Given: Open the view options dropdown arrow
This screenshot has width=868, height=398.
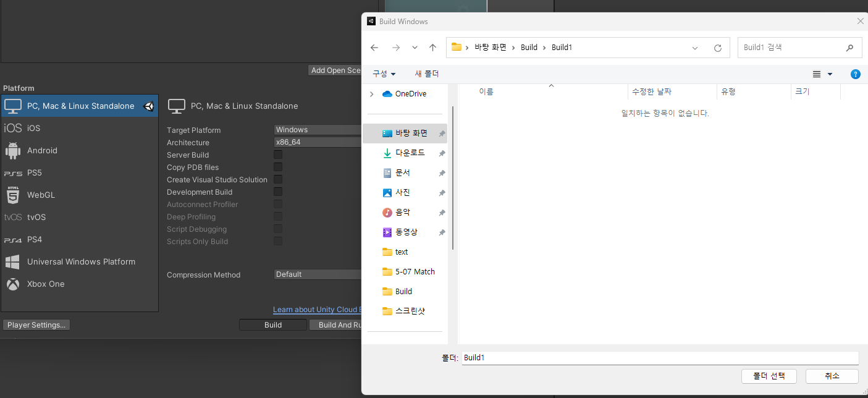Looking at the screenshot, I should click(830, 74).
